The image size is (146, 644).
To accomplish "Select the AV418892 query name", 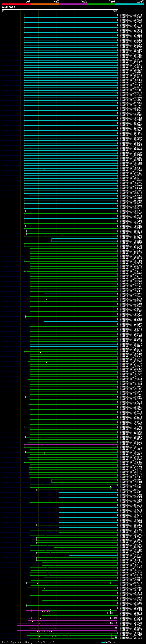I will click(x=8, y=8).
